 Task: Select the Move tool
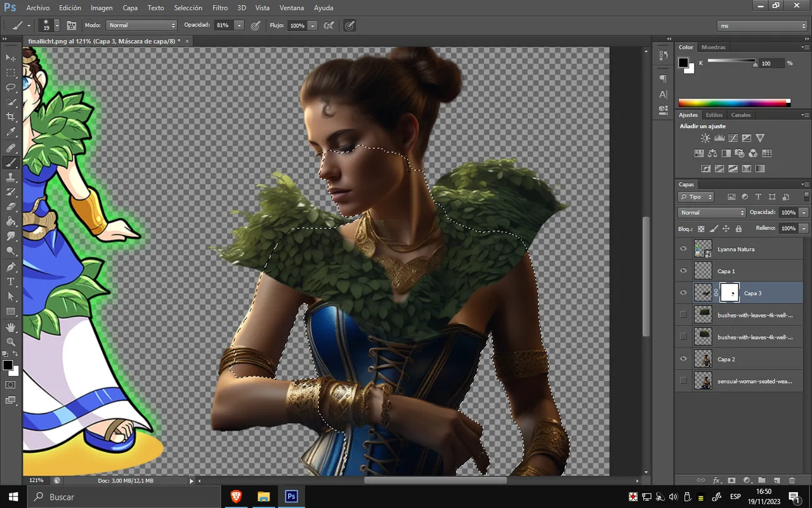[11, 58]
